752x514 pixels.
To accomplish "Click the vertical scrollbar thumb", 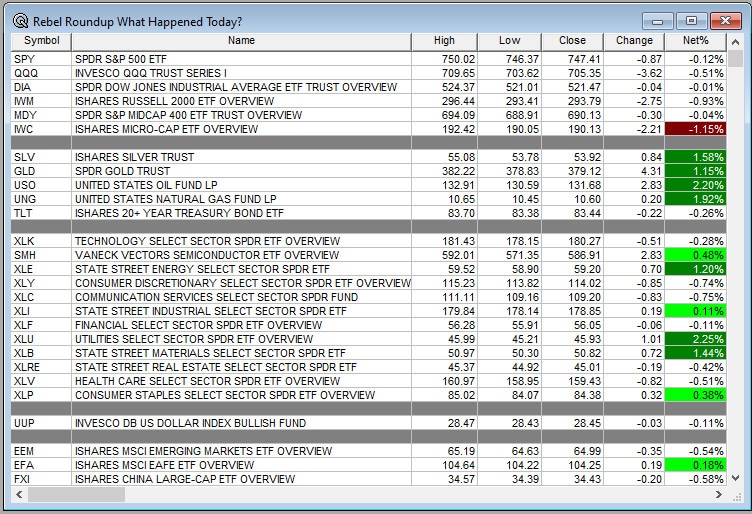I will pyautogui.click(x=735, y=59).
